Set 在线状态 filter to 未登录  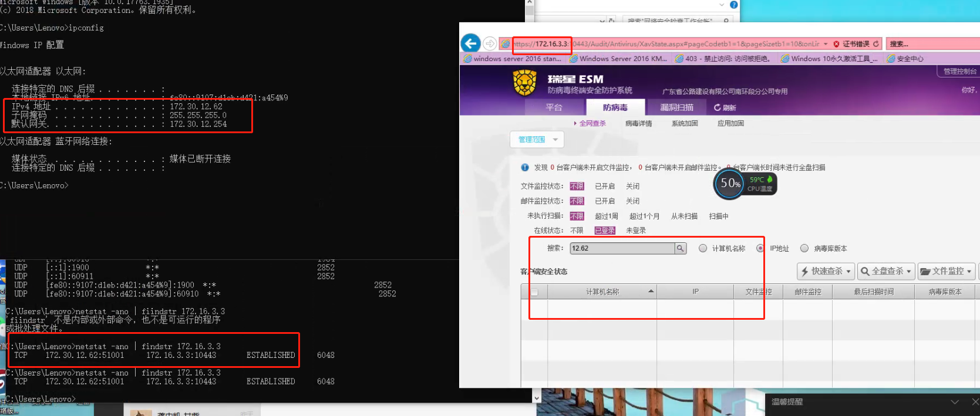click(636, 231)
